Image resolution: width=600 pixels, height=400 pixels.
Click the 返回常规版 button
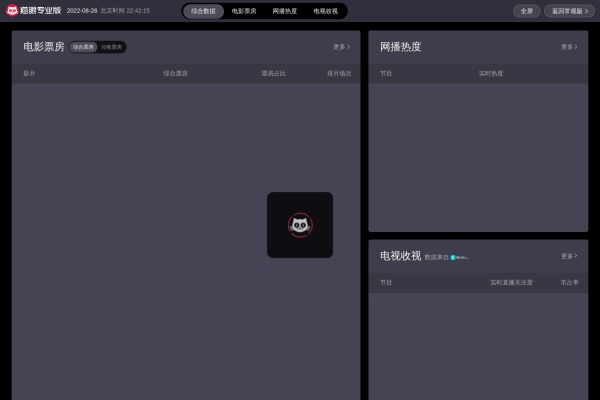point(569,11)
